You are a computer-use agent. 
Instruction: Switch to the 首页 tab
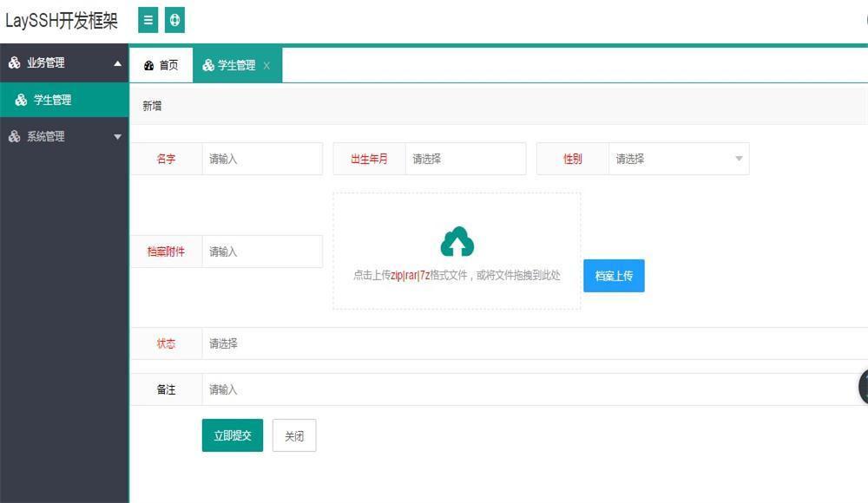pos(161,66)
